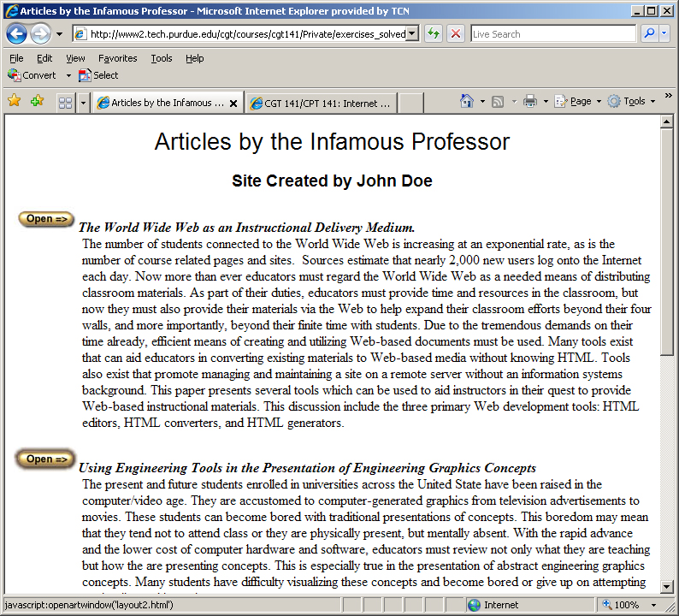This screenshot has width=679, height=616.
Task: Click the vertical scrollbar up arrow
Action: click(x=666, y=121)
